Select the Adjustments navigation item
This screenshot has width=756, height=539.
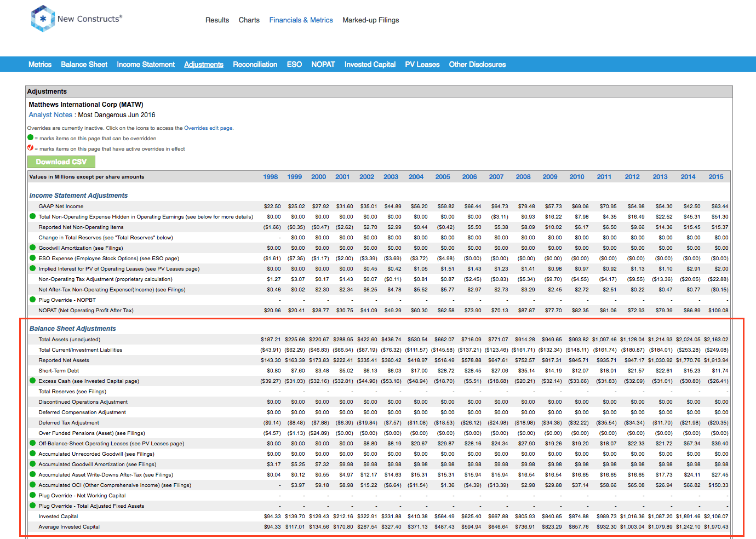204,65
